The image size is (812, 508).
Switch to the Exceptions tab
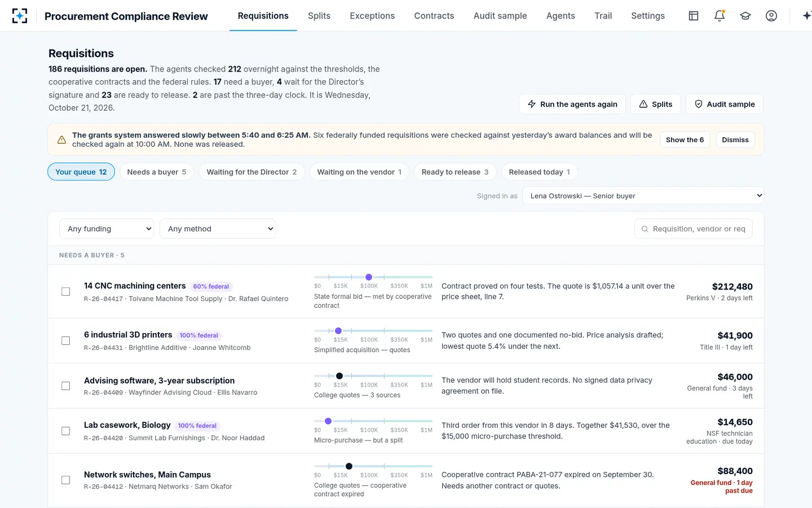[372, 16]
